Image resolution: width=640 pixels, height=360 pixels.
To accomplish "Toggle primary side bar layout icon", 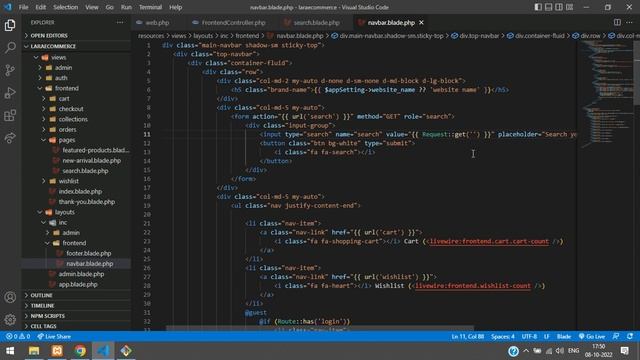I will [x=538, y=7].
